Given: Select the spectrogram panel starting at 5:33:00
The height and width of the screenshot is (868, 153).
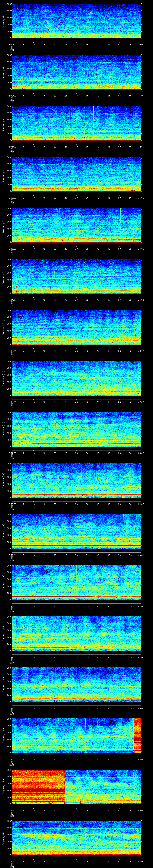Looking at the screenshot, I should (x=76, y=225).
